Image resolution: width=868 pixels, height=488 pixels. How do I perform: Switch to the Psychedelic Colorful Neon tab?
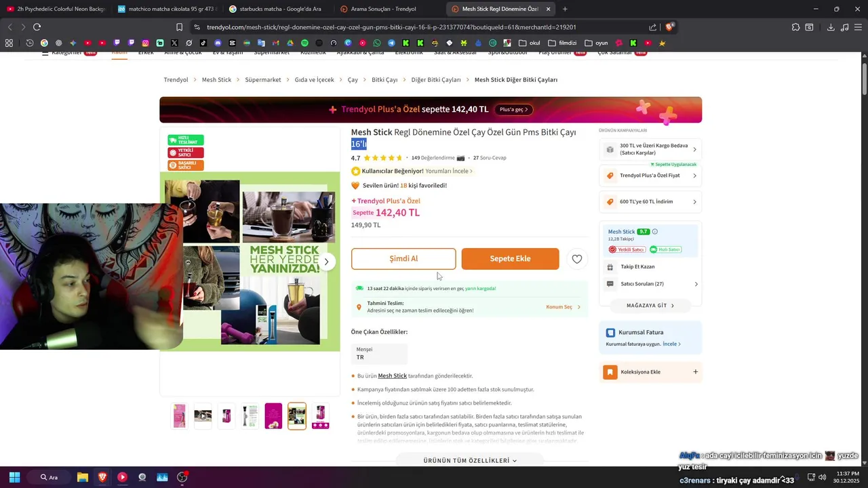tap(56, 9)
